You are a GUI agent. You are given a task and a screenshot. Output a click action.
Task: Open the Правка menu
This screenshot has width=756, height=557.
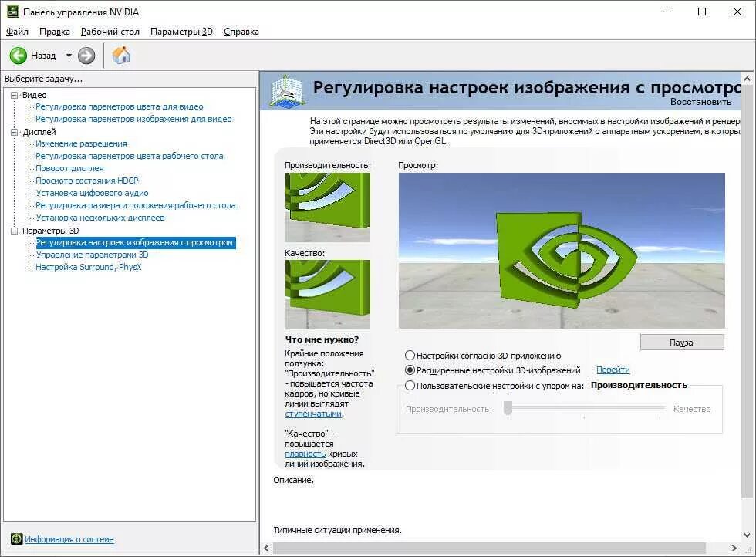55,32
